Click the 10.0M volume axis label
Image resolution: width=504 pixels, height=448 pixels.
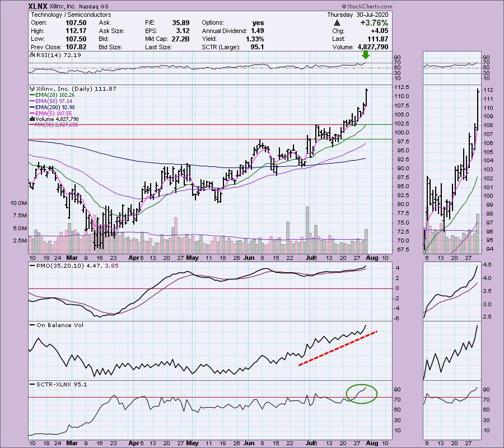pyautogui.click(x=18, y=203)
